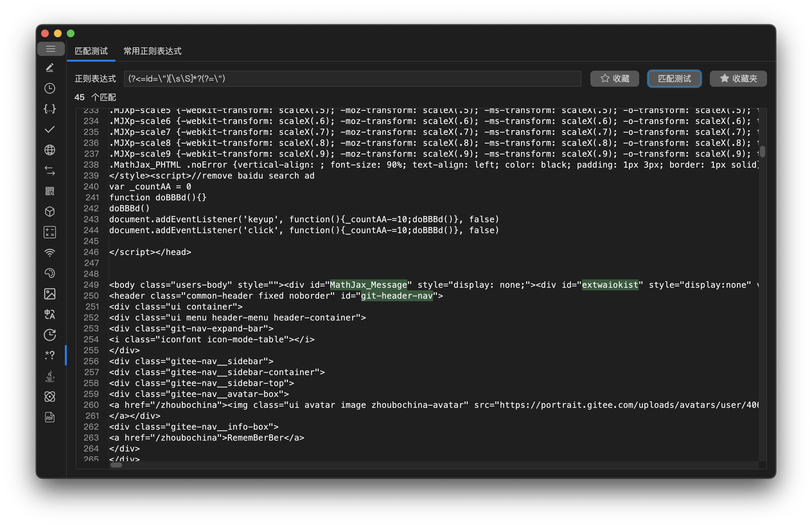Screen dimensions: 812x526
Task: Click the 收藏 outline star button
Action: [x=614, y=79]
